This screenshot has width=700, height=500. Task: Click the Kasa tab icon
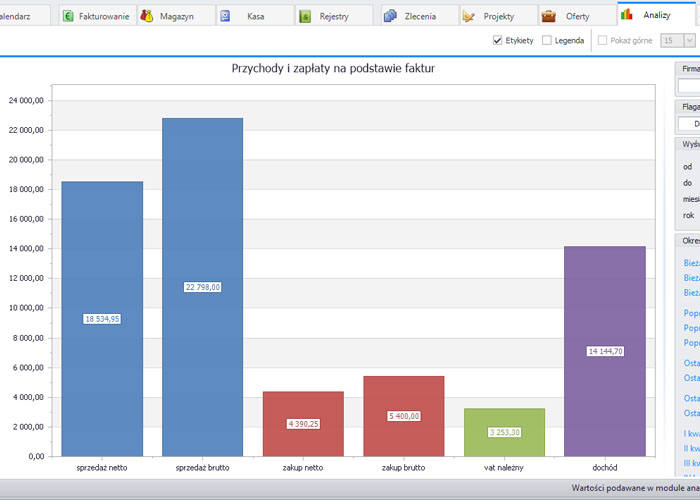click(226, 16)
